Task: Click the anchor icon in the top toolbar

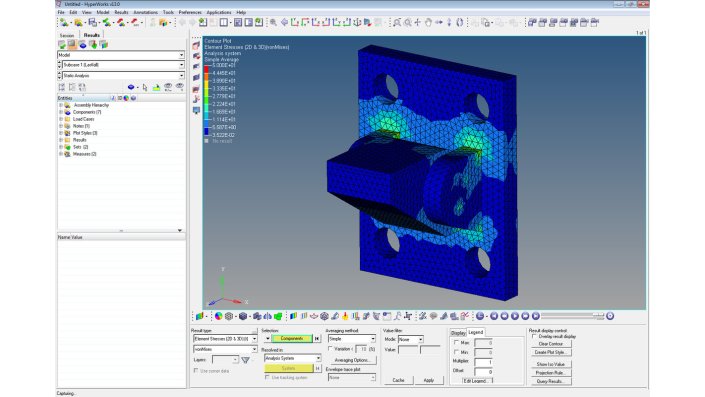Action: (x=357, y=22)
